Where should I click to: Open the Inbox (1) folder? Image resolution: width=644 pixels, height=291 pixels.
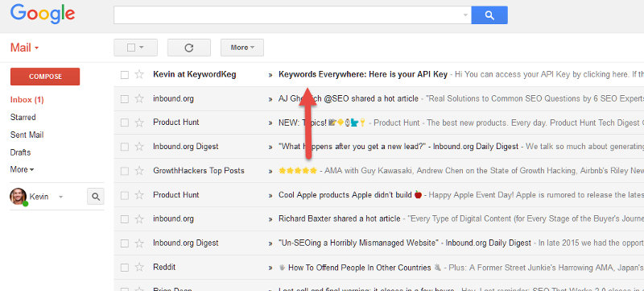27,100
